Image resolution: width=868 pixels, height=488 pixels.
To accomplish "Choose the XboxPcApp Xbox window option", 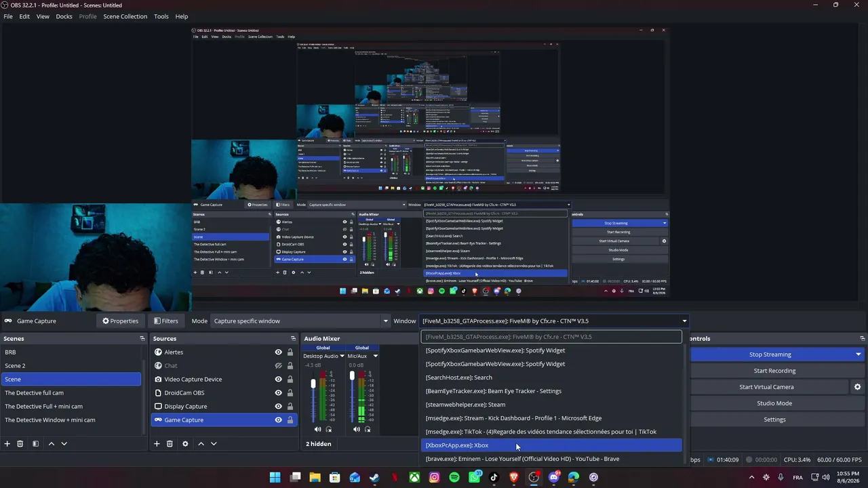I will coord(551,445).
